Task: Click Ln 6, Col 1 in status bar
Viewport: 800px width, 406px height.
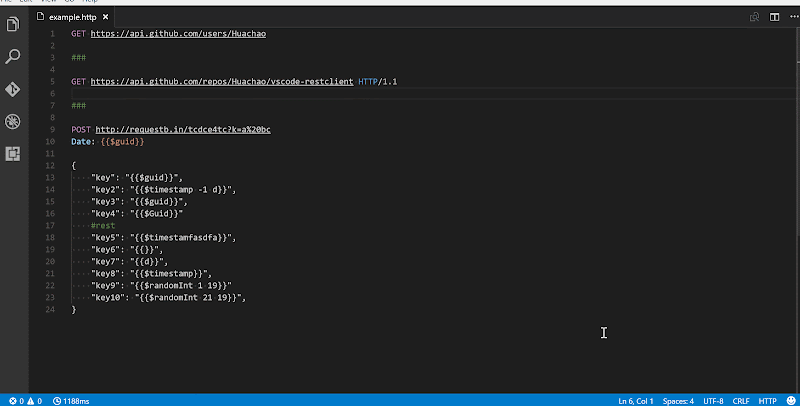Action: point(636,401)
